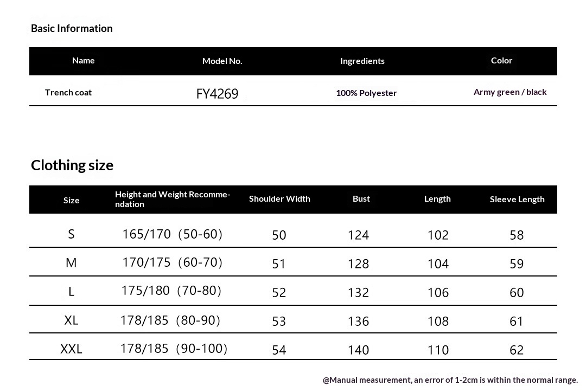The height and width of the screenshot is (392, 586).
Task: Click the Clothing size heading
Action: [72, 165]
